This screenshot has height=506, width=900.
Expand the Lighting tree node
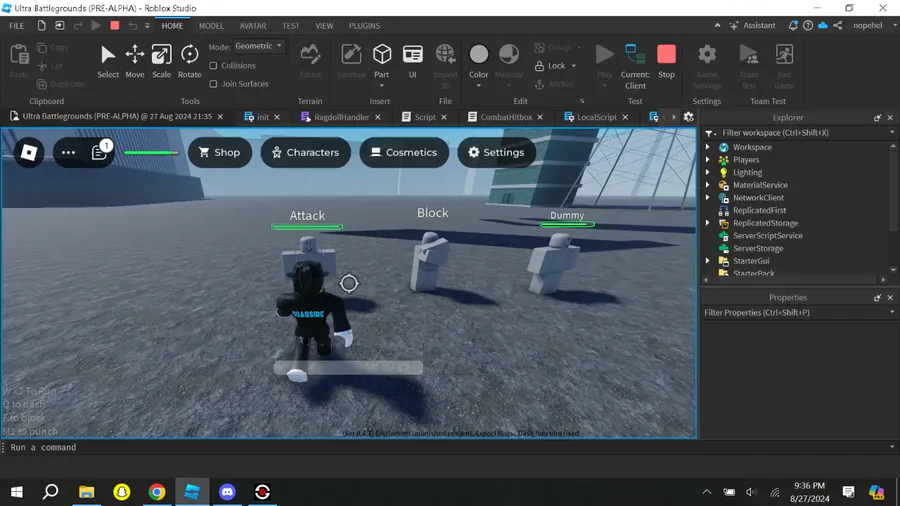708,172
